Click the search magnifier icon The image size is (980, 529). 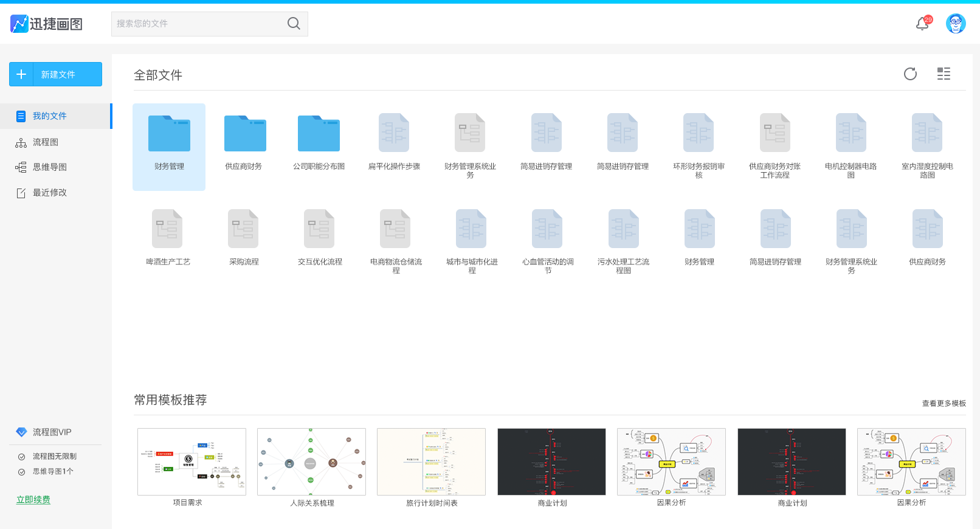coord(294,24)
